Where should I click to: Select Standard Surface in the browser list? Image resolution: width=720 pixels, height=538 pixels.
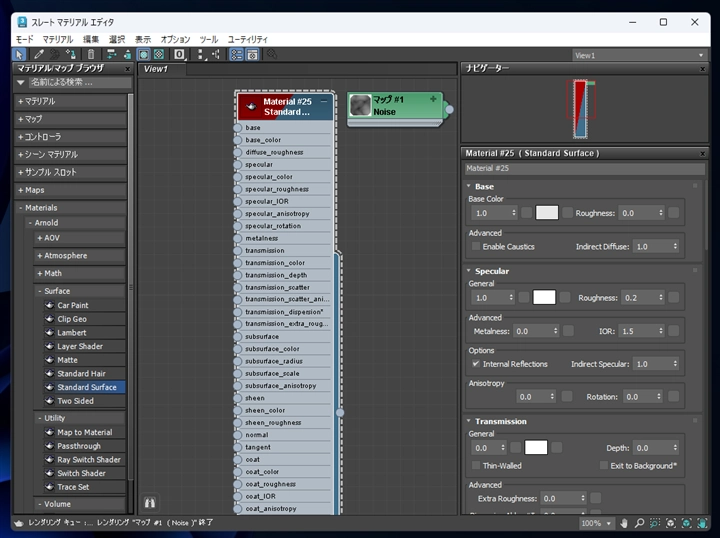(x=84, y=387)
